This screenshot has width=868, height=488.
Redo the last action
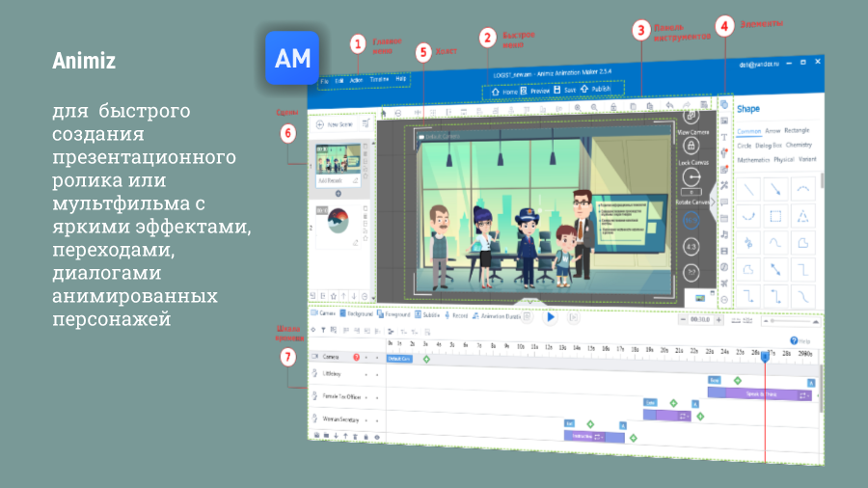click(x=687, y=104)
